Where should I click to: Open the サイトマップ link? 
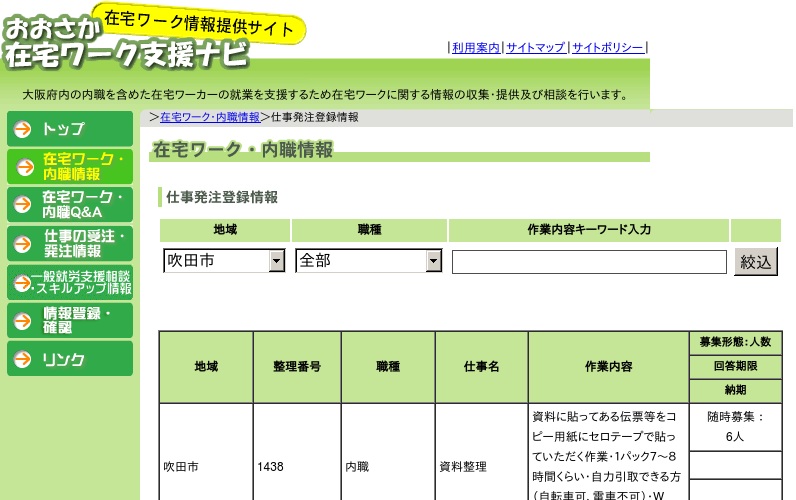point(535,47)
